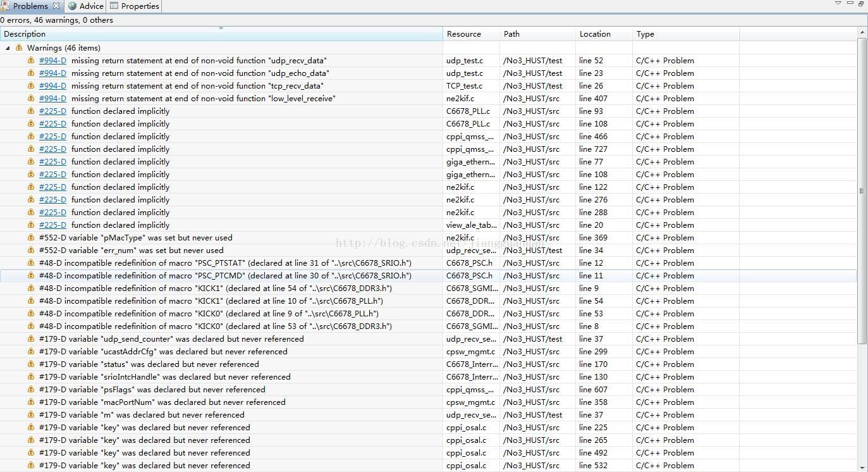Open #225-D link on the line 466 row
The width and height of the screenshot is (868, 472).
coord(52,137)
